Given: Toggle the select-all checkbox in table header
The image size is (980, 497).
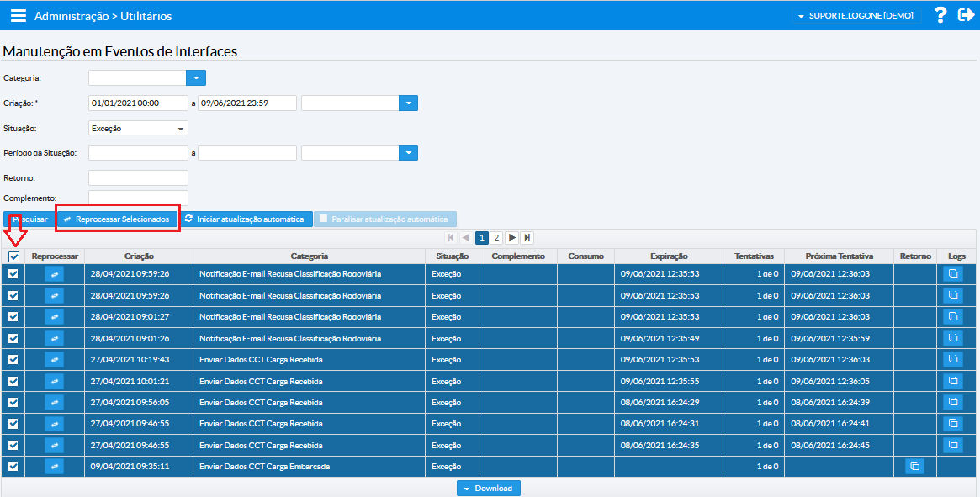Looking at the screenshot, I should pos(13,256).
